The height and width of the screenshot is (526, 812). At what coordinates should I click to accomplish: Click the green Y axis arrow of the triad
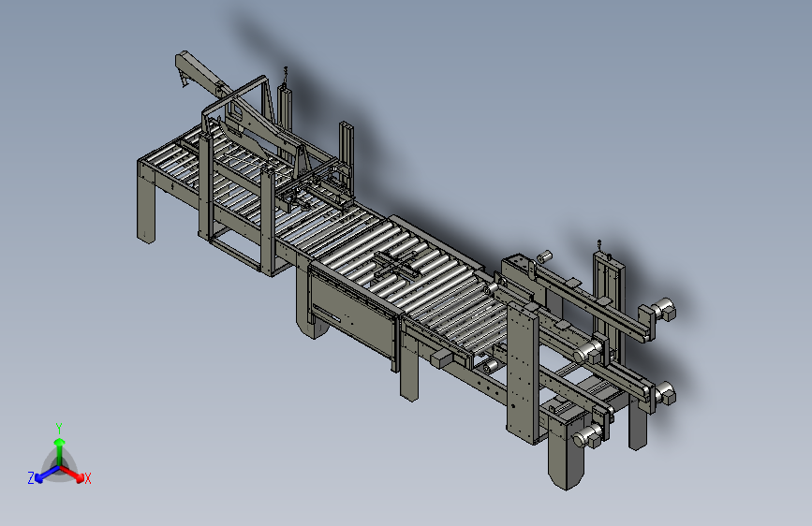(x=60, y=451)
